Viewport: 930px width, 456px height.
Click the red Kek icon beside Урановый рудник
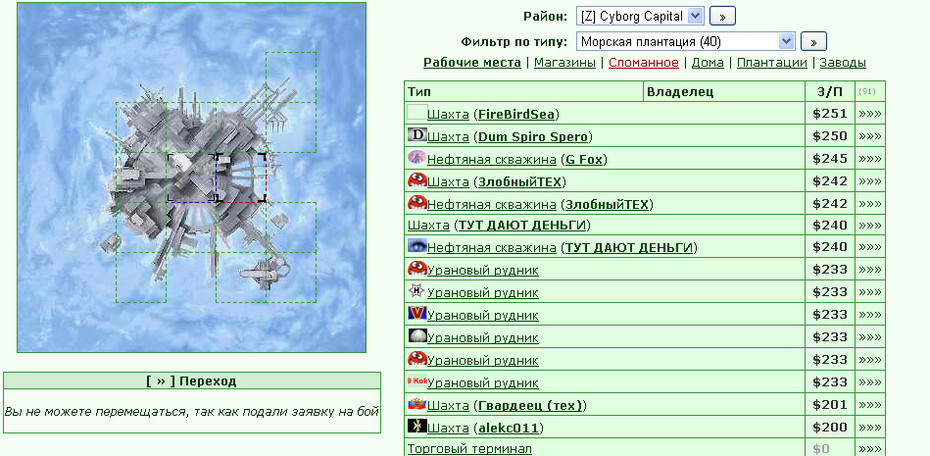point(417,381)
